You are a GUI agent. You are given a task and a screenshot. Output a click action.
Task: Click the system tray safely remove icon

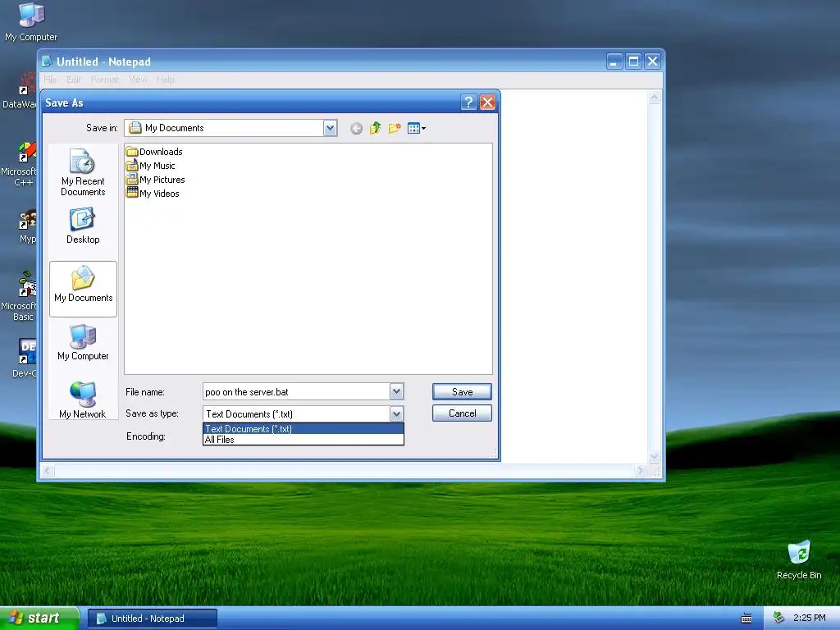click(x=779, y=618)
